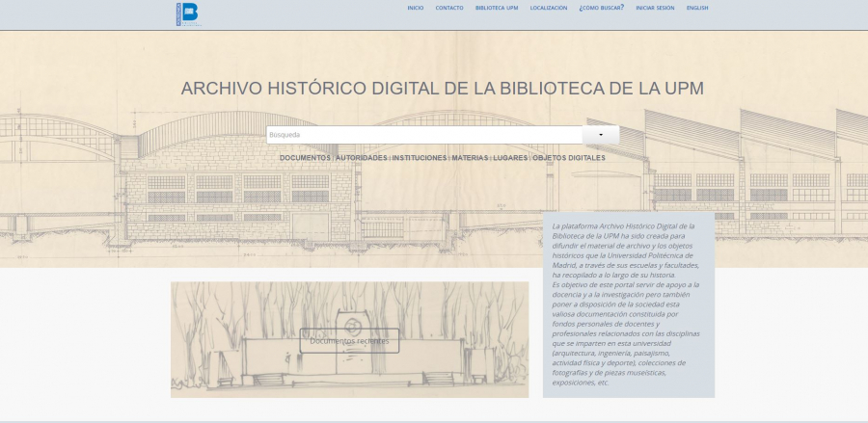Open the INICIO navigation link

pos(415,8)
